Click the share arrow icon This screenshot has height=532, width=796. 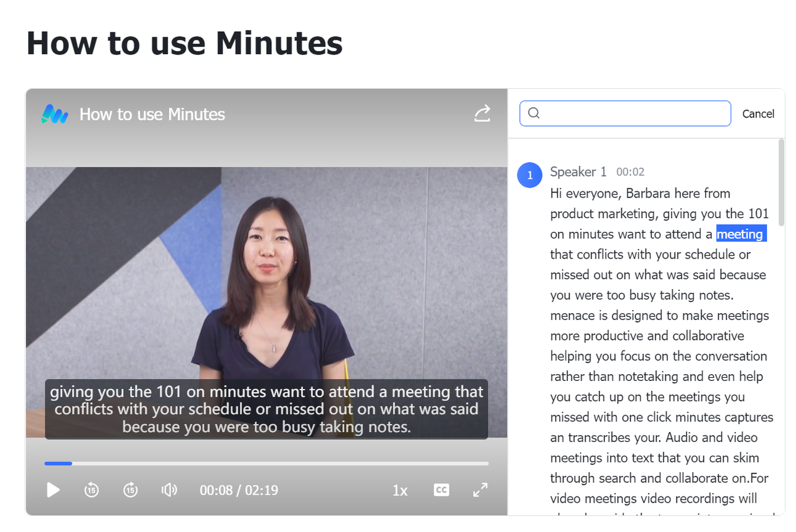click(482, 113)
